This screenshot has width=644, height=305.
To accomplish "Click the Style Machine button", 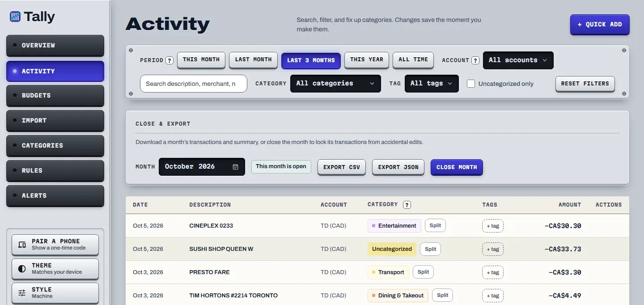I will [x=55, y=293].
